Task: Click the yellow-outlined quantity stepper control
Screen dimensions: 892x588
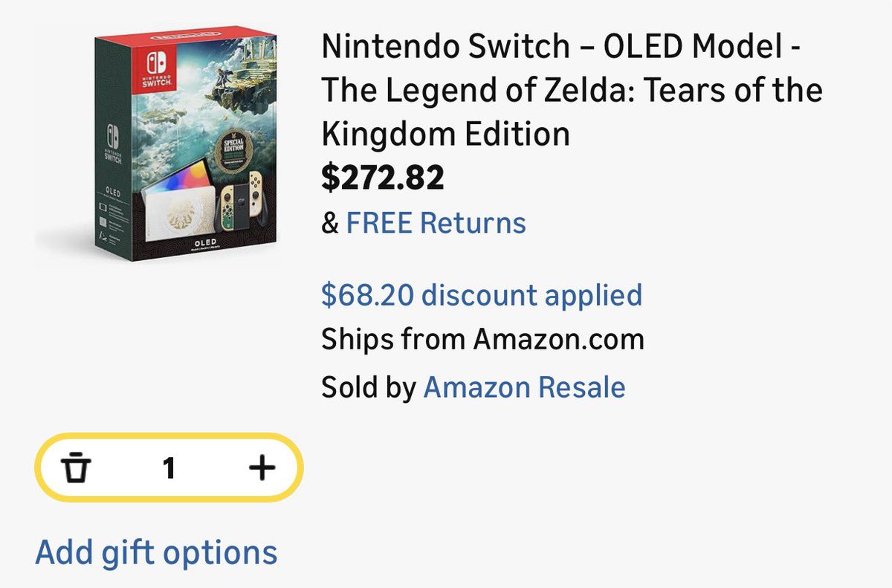Action: tap(169, 468)
